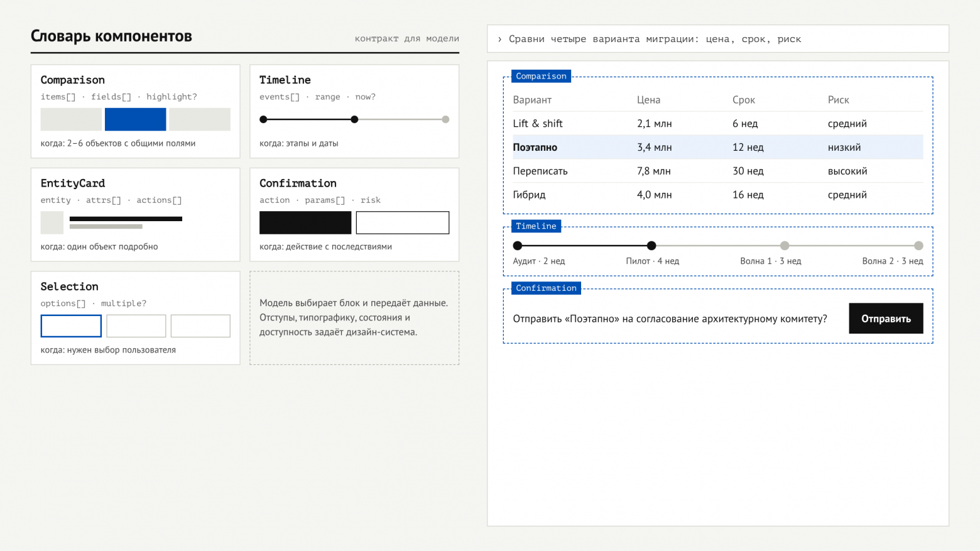Viewport: 980px width, 551px height.
Task: Select the highlighted Поэтапно row
Action: (718, 147)
